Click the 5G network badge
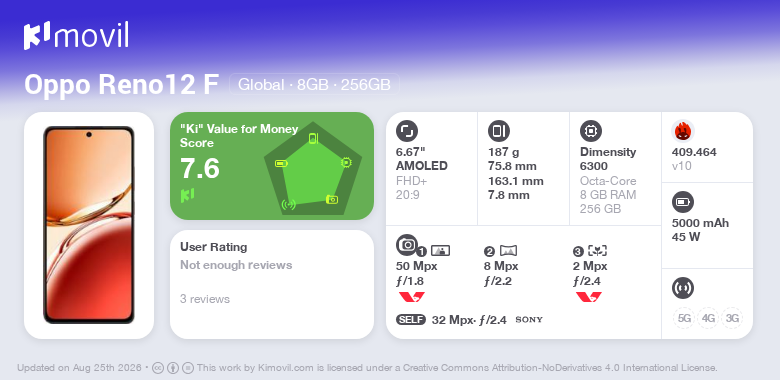 pos(684,318)
